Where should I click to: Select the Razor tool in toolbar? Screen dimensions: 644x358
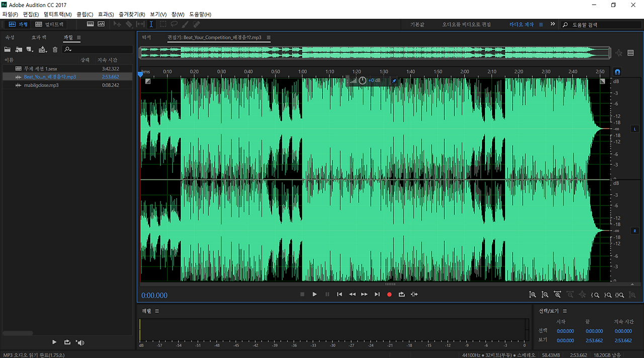point(129,24)
